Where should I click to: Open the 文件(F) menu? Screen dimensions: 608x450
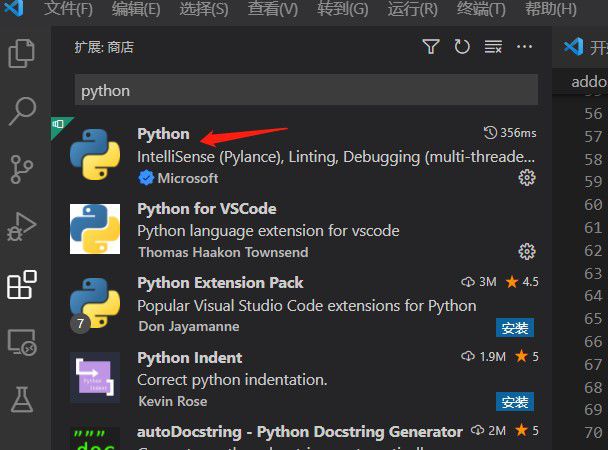pyautogui.click(x=69, y=10)
